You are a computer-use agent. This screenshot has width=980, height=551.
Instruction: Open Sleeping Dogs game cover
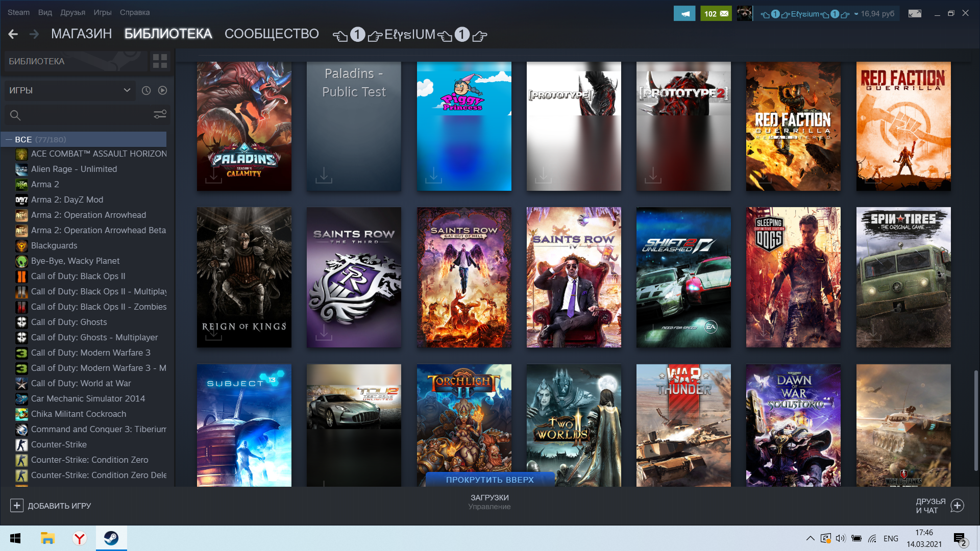[793, 277]
